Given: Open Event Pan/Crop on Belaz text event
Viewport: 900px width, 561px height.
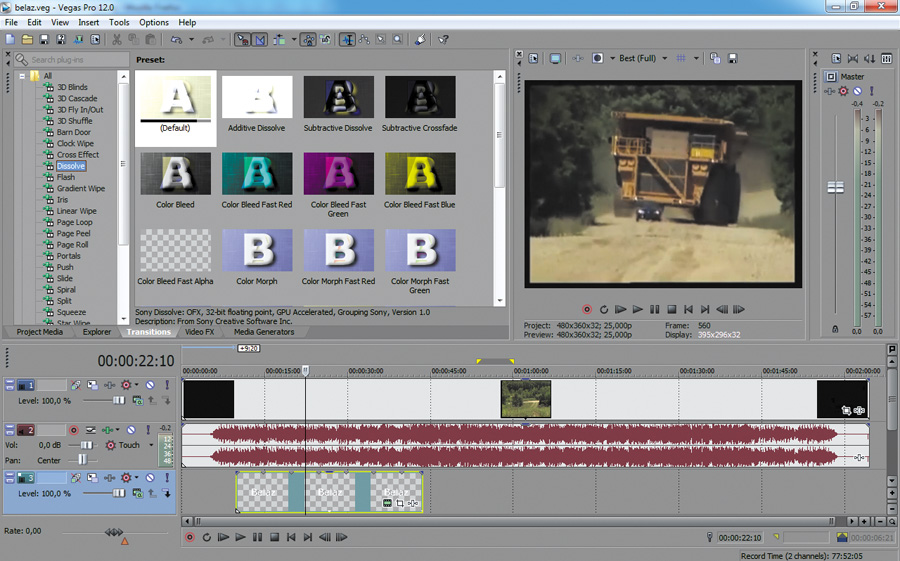Looking at the screenshot, I should coord(400,504).
